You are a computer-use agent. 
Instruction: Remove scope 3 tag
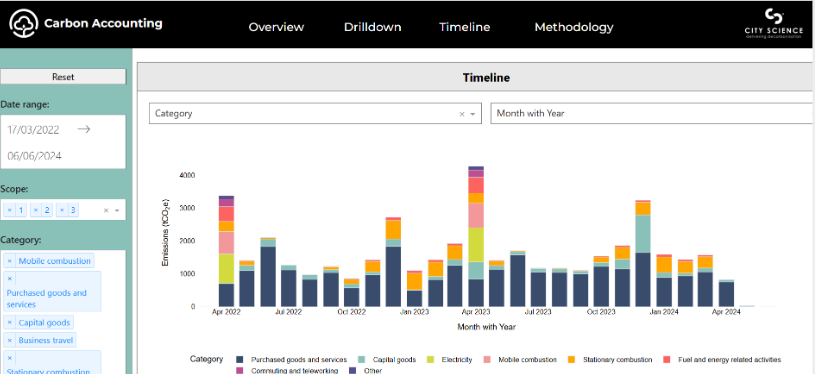click(x=61, y=210)
